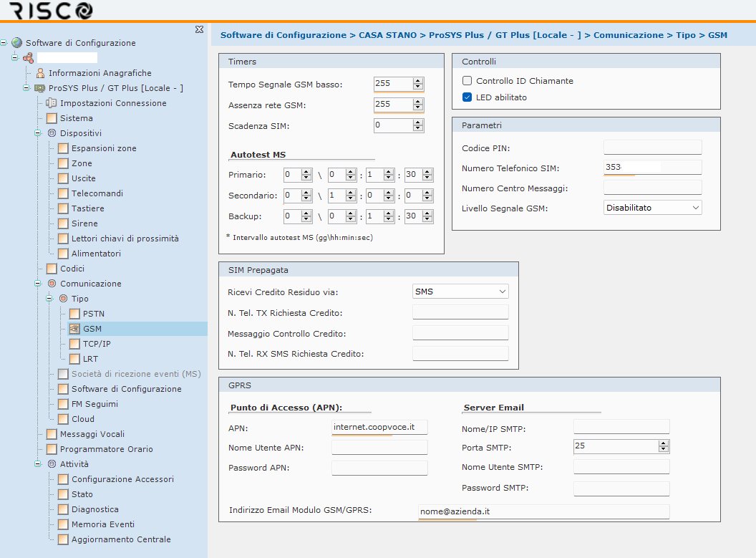Screen dimensions: 756x558
Task: Increase Scadenza SIM value with up arrow
Action: [x=418, y=122]
